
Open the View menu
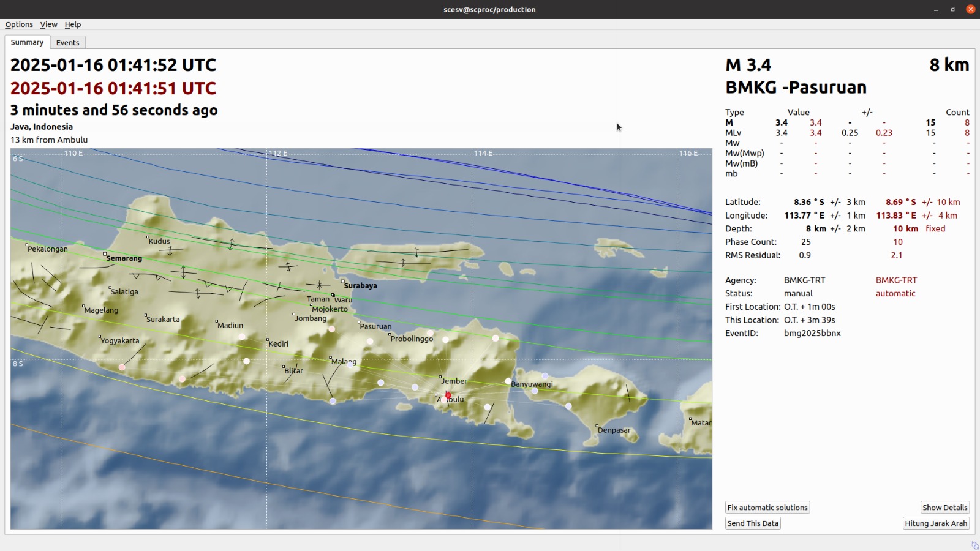coord(48,24)
